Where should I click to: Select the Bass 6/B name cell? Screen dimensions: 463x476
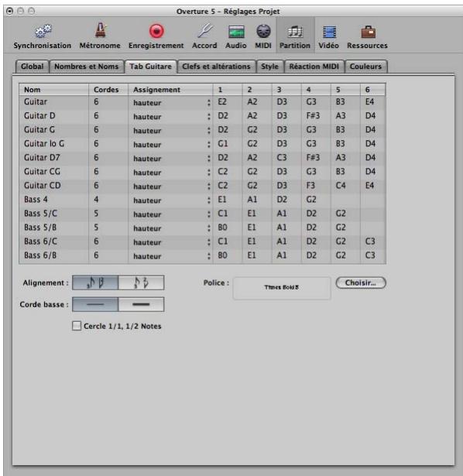point(40,255)
